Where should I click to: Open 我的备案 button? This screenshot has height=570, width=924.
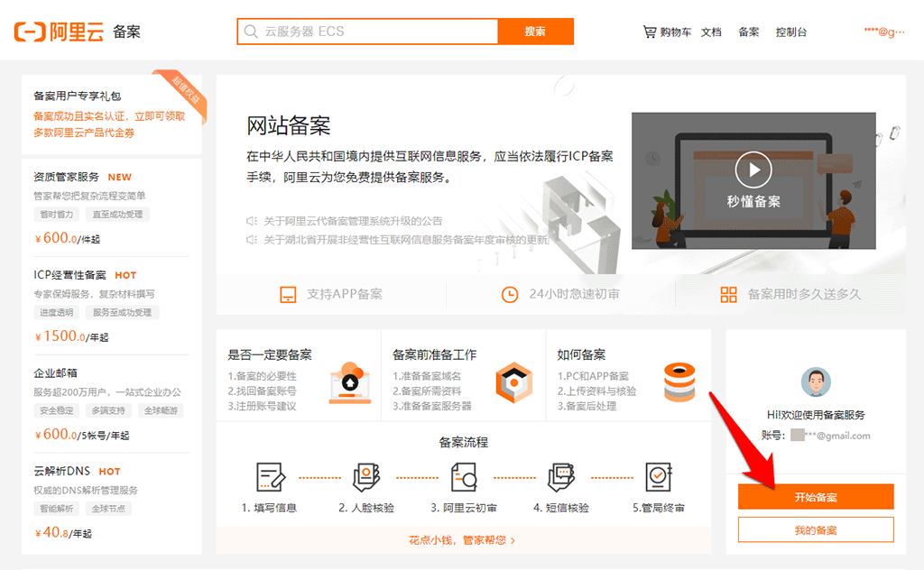[x=816, y=530]
